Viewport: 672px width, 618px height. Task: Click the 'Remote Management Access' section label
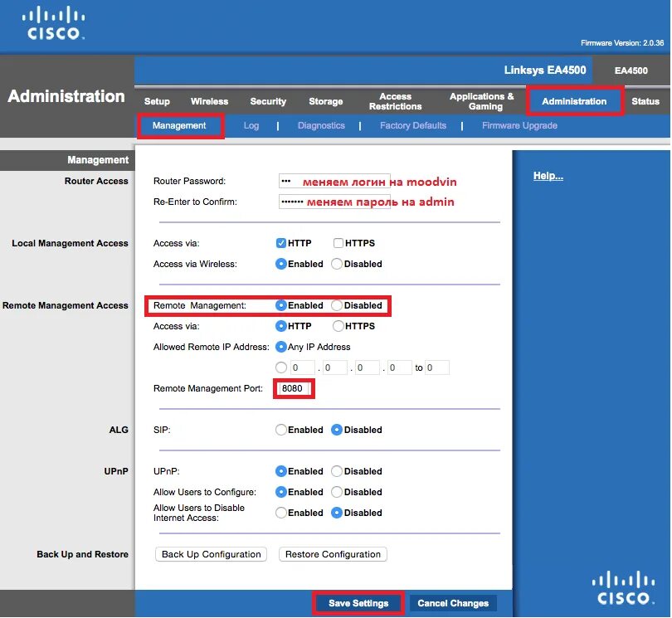point(66,305)
